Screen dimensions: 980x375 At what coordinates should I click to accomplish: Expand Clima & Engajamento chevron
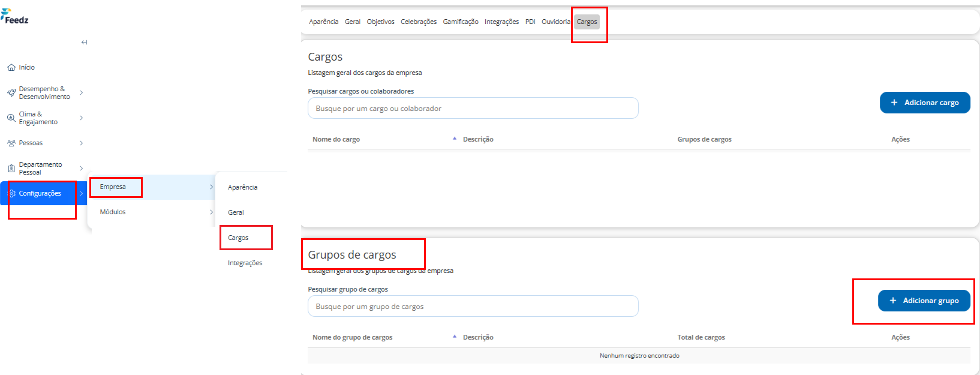pos(82,118)
